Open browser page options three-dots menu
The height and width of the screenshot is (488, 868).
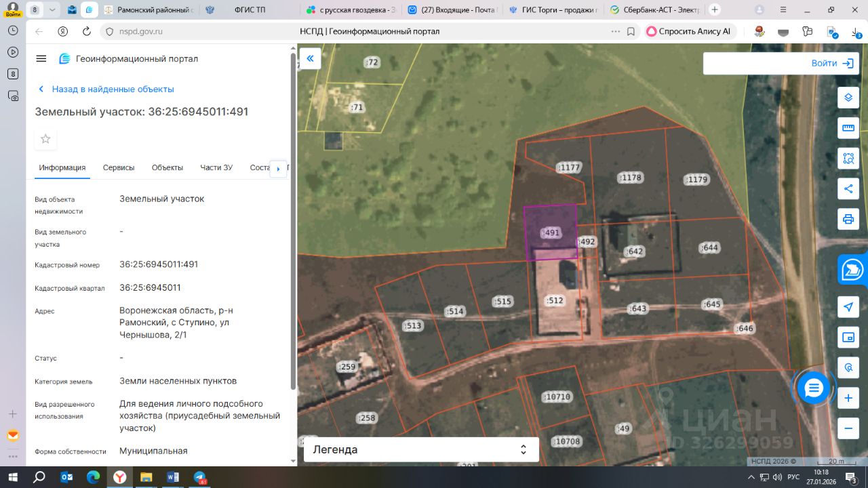pos(615,31)
